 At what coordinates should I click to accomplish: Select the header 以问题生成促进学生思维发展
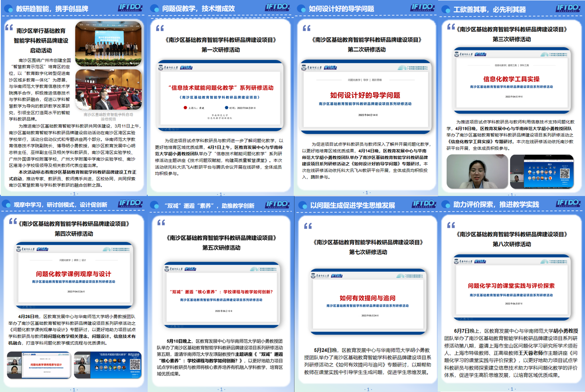(352, 205)
